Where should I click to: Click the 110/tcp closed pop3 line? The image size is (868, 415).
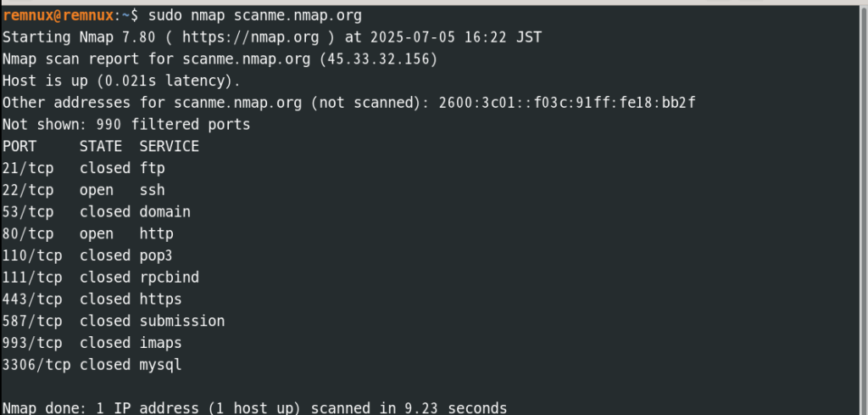coord(87,255)
